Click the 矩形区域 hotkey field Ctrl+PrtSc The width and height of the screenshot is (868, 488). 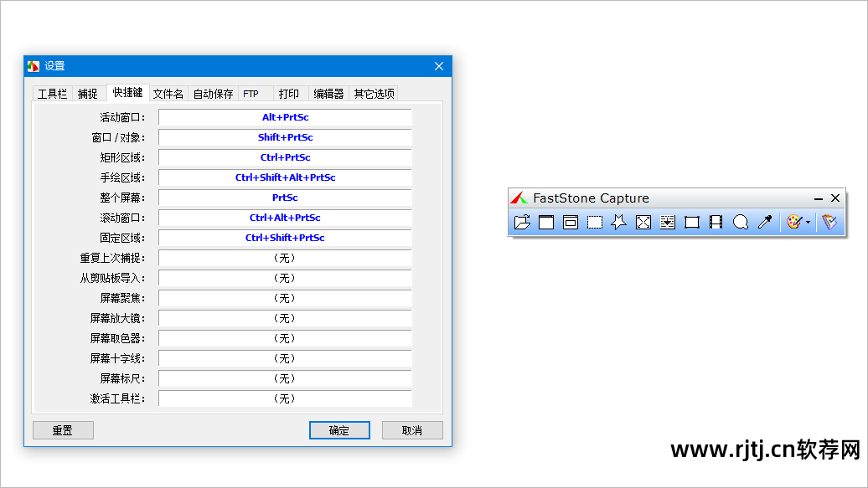[285, 157]
